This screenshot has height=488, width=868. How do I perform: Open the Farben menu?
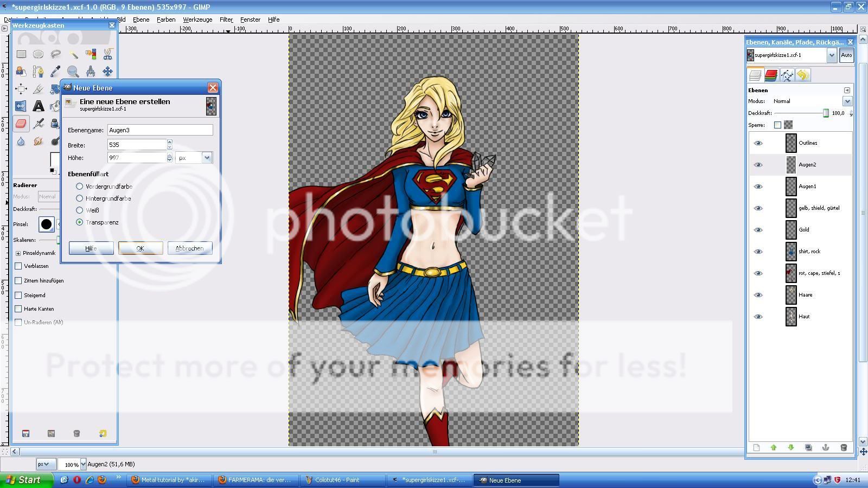pyautogui.click(x=166, y=20)
